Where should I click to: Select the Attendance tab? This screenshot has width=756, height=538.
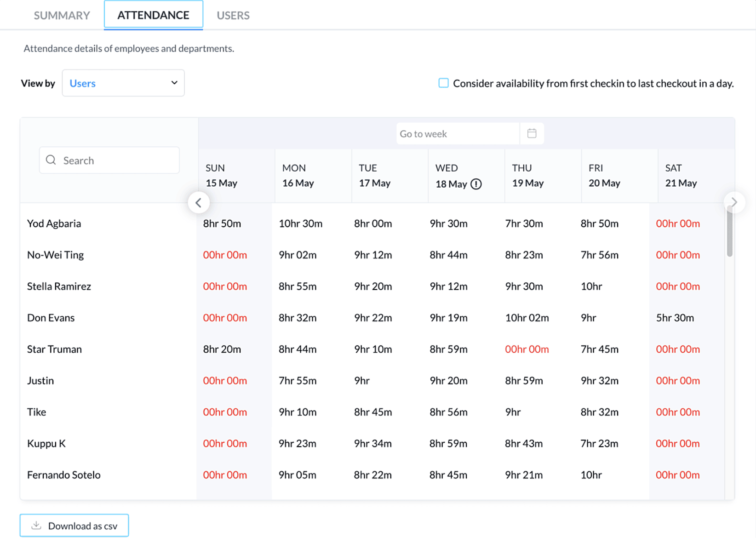click(153, 15)
